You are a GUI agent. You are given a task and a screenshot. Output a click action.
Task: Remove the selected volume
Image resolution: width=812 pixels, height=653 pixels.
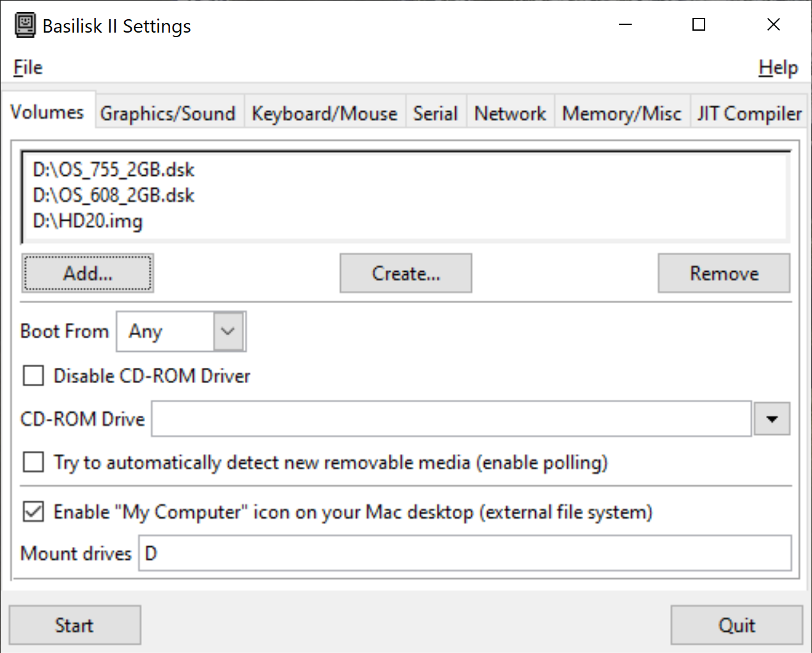click(724, 273)
